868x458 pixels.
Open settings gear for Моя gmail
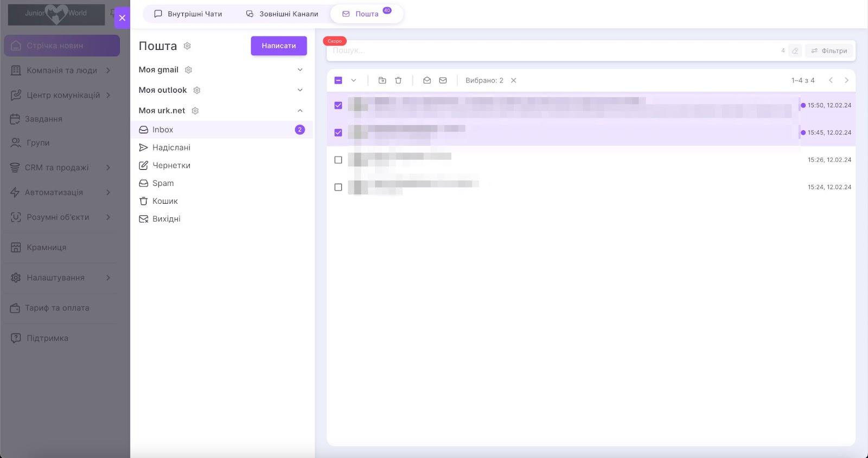tap(189, 70)
